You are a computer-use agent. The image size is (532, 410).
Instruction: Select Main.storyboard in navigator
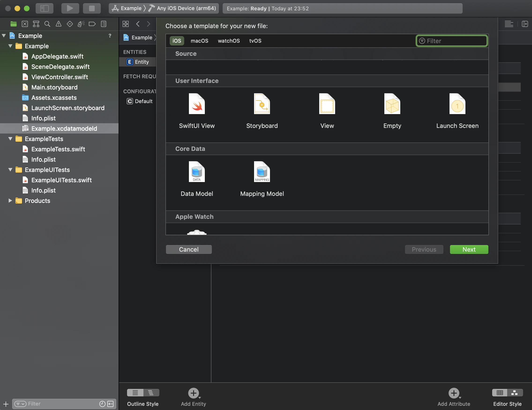click(x=59, y=87)
